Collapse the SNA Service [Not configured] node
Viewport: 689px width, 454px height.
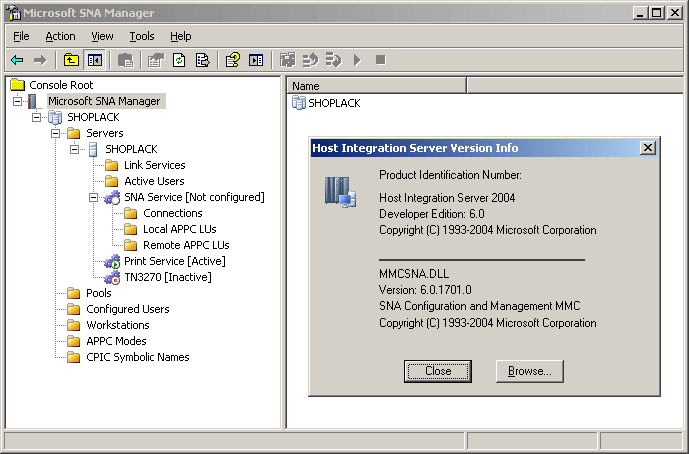pos(93,197)
